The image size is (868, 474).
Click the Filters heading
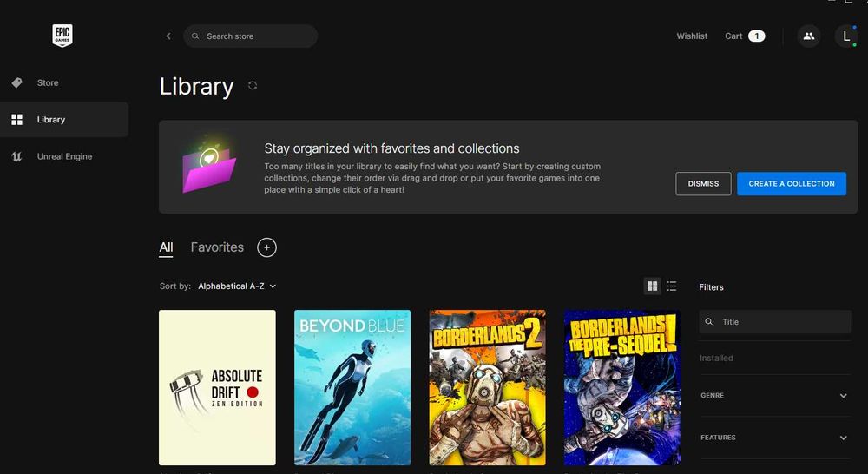(x=711, y=287)
